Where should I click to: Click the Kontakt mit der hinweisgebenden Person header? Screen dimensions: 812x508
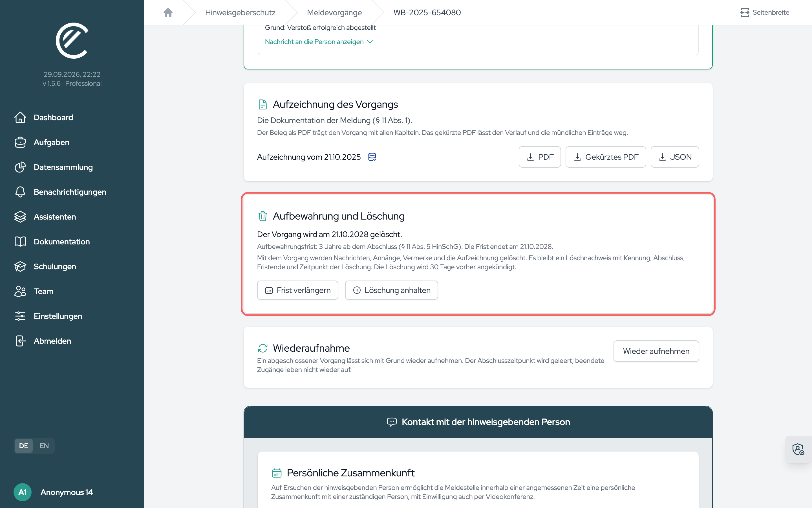pos(478,422)
